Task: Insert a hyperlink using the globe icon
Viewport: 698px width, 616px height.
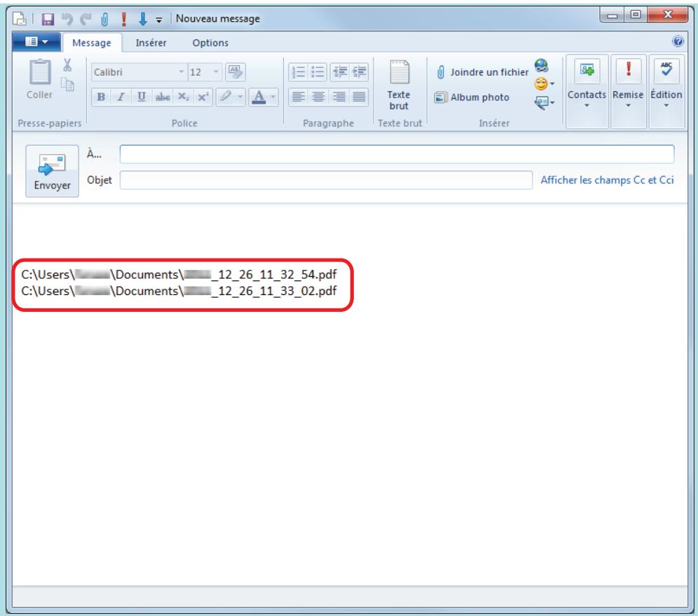Action: 541,66
